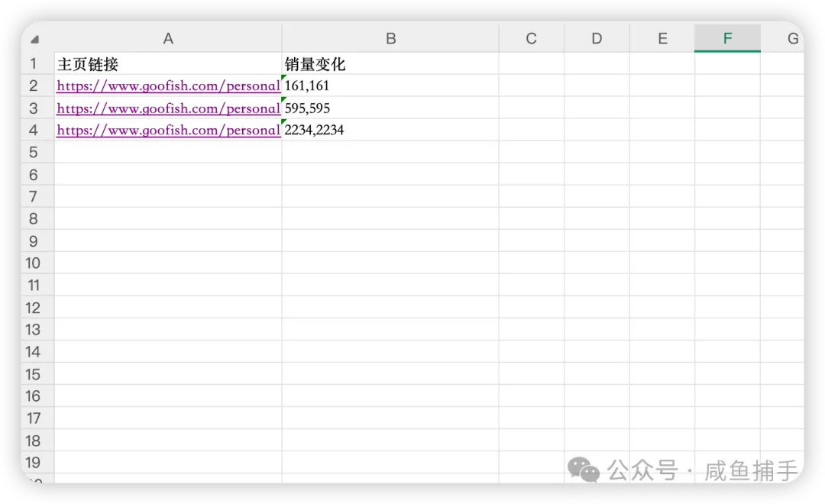Click the green error indicator on cell B2
This screenshot has height=504, width=825.
tap(284, 77)
